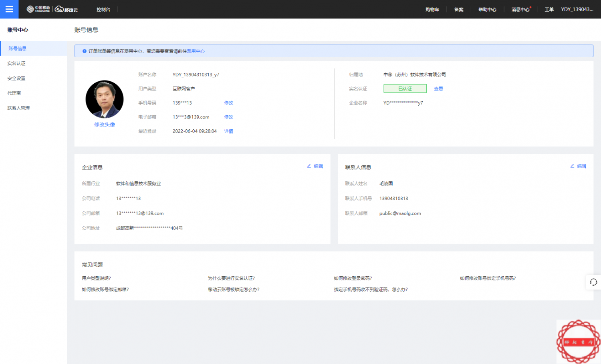Open 控制台 in the top bar

click(x=103, y=10)
